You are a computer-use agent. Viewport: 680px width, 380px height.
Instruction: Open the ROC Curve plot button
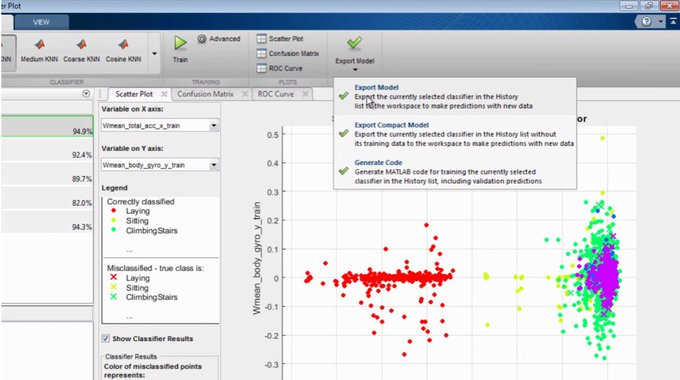280,68
